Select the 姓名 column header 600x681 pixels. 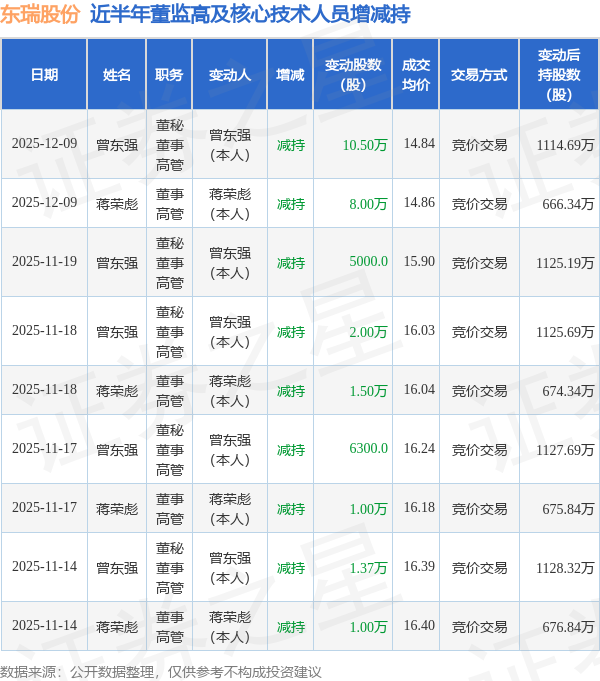click(x=117, y=75)
